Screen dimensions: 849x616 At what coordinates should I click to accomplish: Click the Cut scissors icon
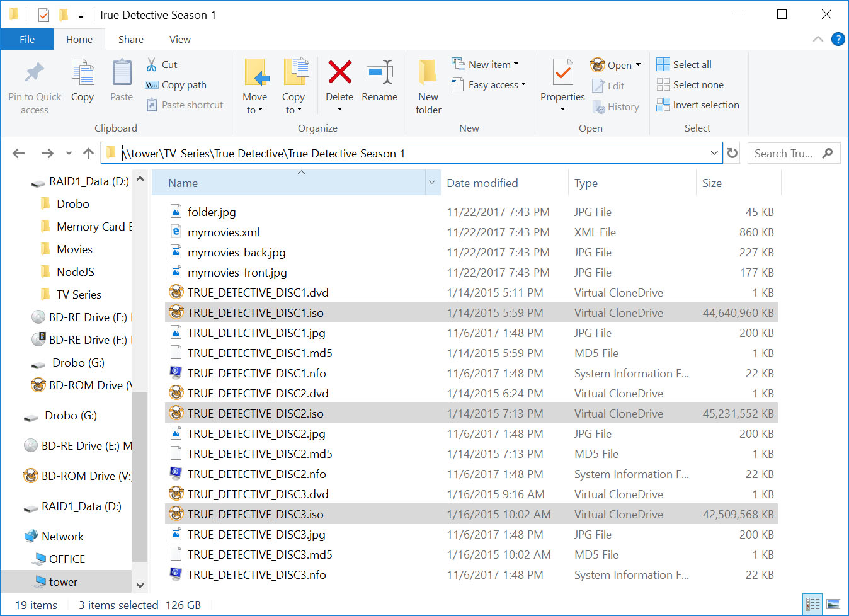point(152,64)
